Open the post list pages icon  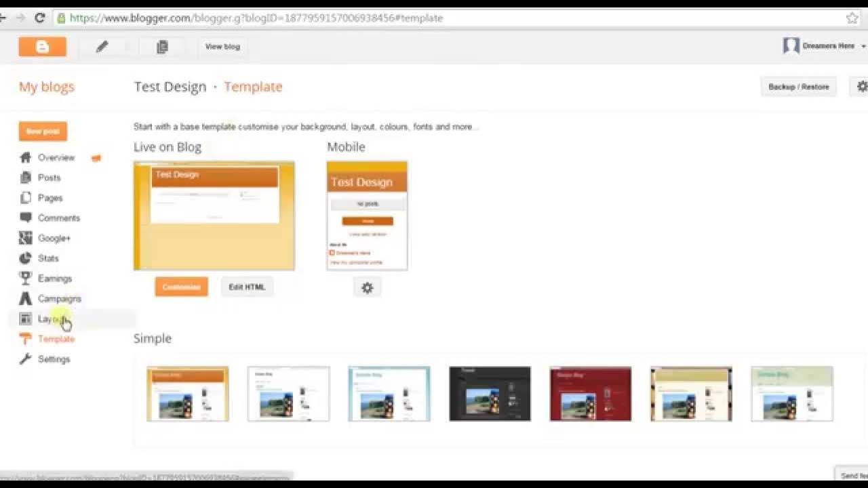click(161, 47)
